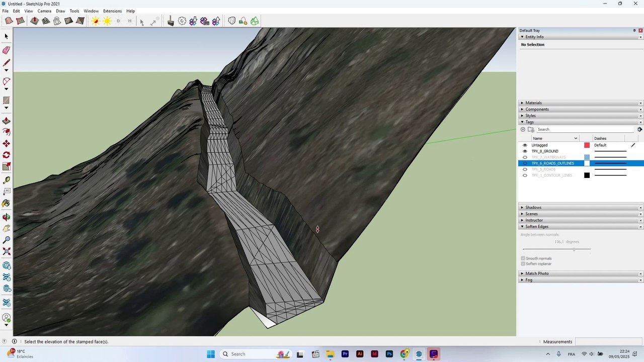
Task: Open the Windows Start menu
Action: click(211, 354)
